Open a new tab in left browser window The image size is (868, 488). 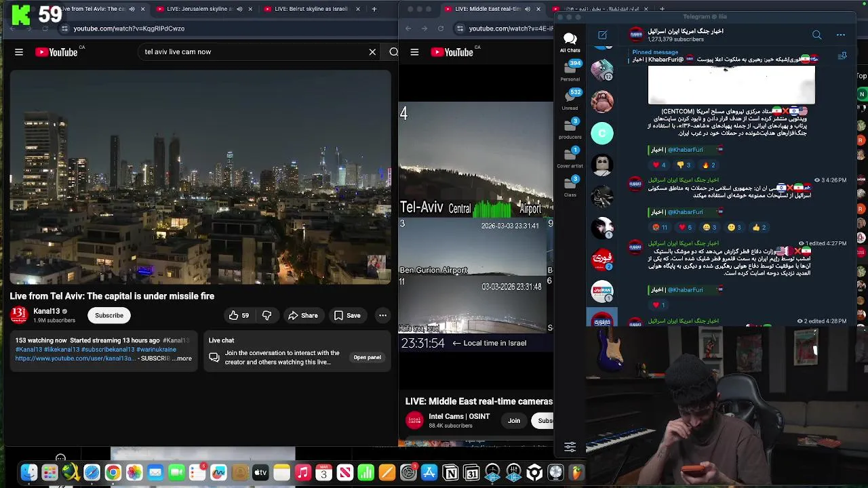pos(374,9)
